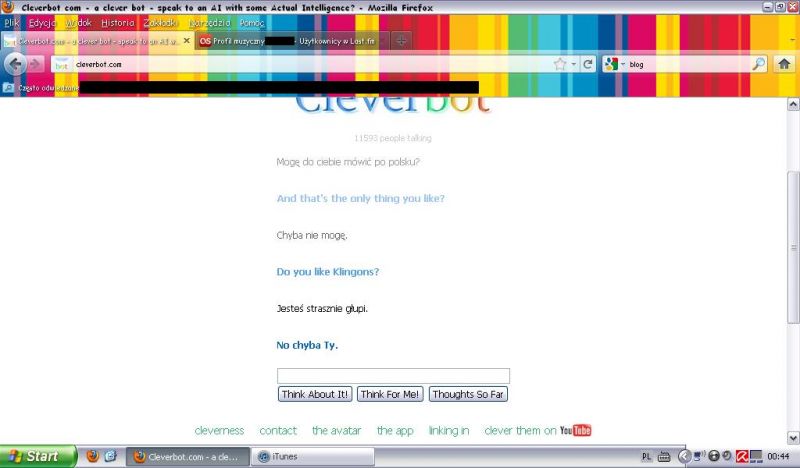Viewport: 800px width, 468px height.
Task: Click the keyboard icon in taskbar
Action: tap(664, 457)
